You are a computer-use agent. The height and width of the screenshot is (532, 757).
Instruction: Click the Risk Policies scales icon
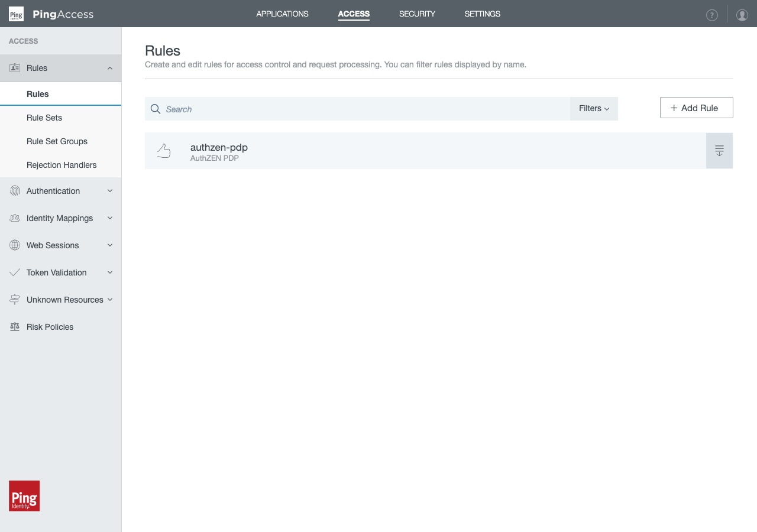click(x=15, y=327)
